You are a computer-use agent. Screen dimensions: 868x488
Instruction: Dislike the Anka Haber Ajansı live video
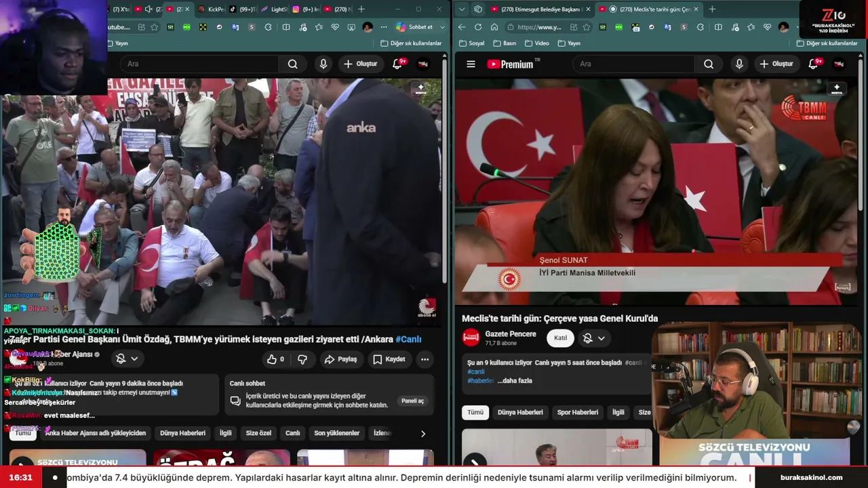[302, 359]
